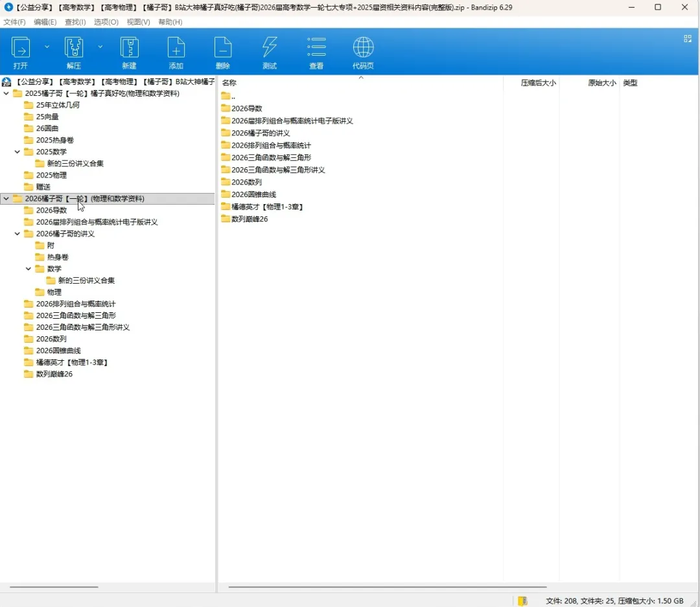Open the 帮助(H) menu
Viewport: 700px width, 607px height.
coord(170,22)
